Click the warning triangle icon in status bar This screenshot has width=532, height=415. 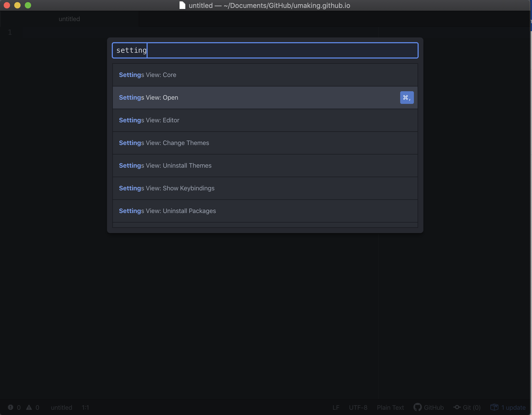[x=29, y=407]
